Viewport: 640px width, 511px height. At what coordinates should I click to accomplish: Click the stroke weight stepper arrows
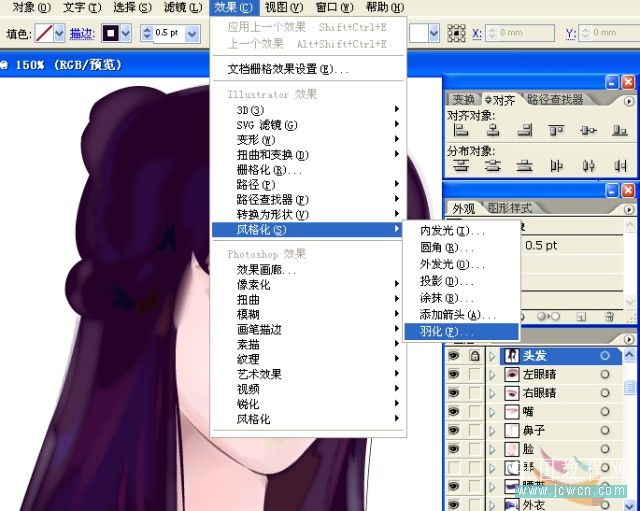pos(147,33)
